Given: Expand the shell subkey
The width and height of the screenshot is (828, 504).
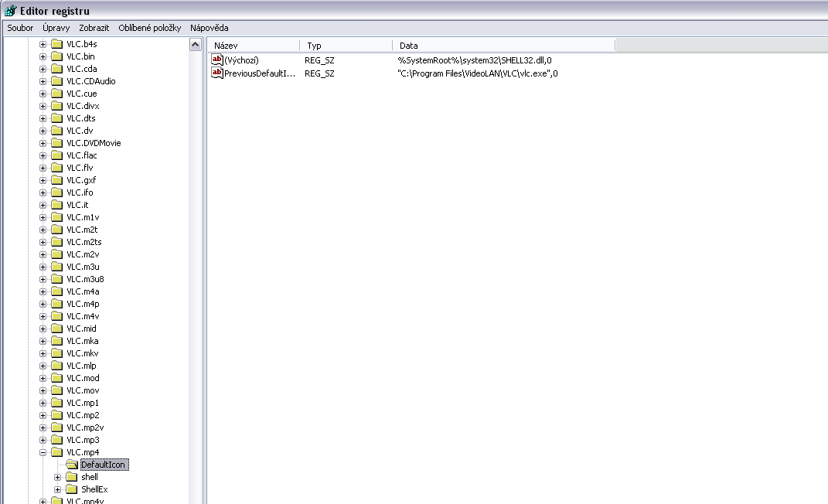Looking at the screenshot, I should 57,477.
